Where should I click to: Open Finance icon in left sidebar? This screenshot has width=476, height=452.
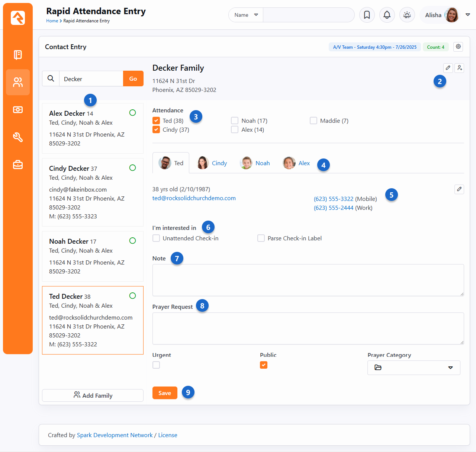pyautogui.click(x=18, y=110)
